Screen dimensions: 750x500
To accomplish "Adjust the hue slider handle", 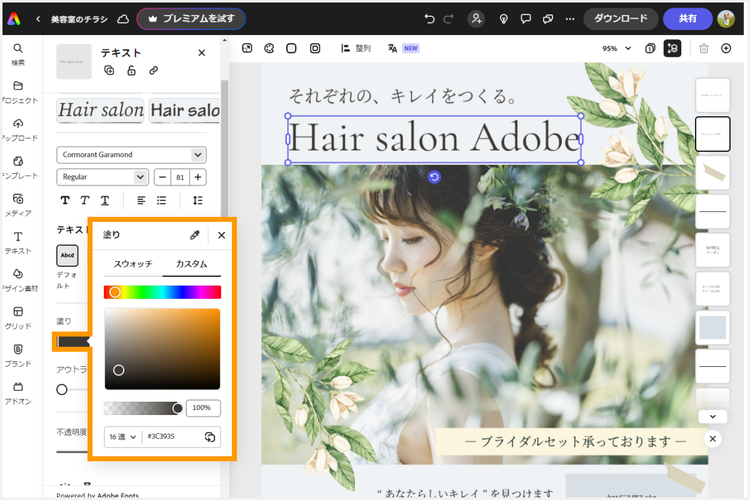I will pyautogui.click(x=114, y=292).
